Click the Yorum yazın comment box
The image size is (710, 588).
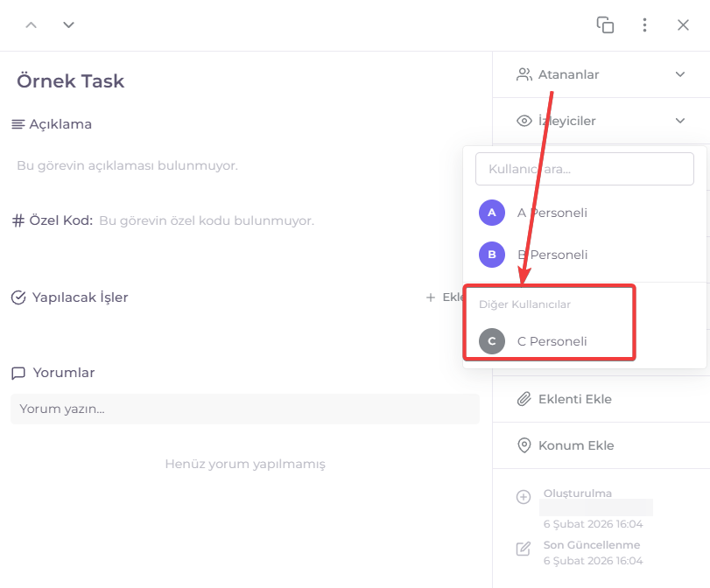pyautogui.click(x=244, y=409)
